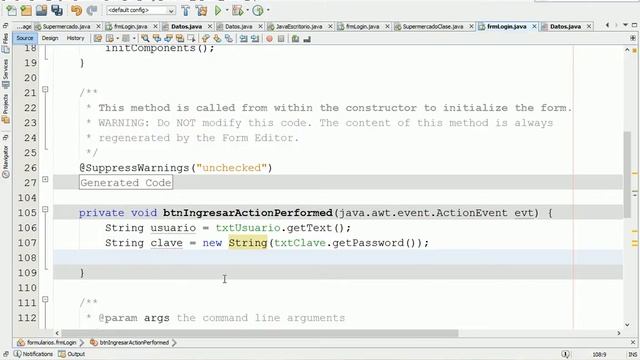Click the Shift Line Right icon
This screenshot has width=640, height=360.
coord(255,39)
